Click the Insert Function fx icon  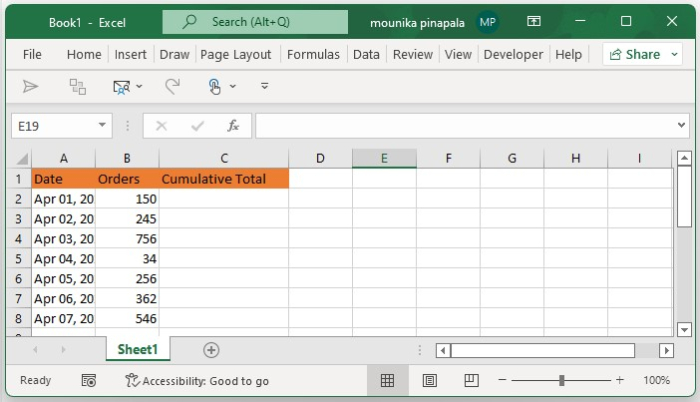(233, 126)
